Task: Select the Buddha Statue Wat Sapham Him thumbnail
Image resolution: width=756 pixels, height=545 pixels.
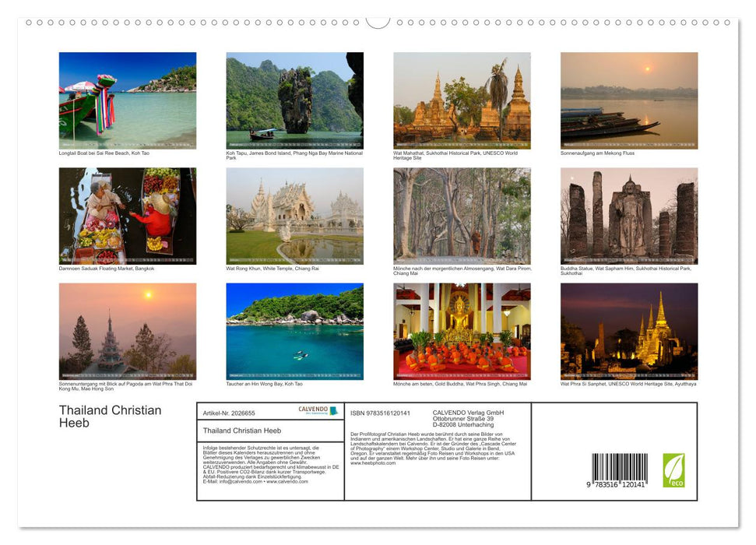Action: click(x=628, y=215)
